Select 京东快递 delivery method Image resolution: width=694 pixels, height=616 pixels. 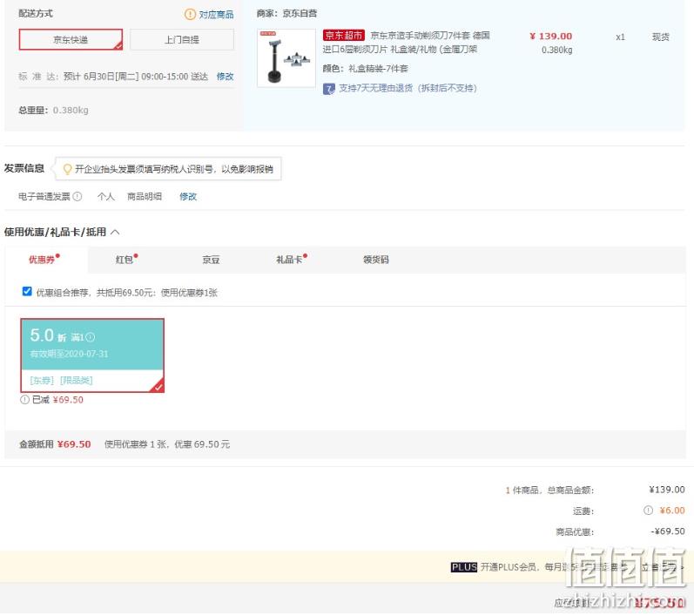tap(71, 39)
